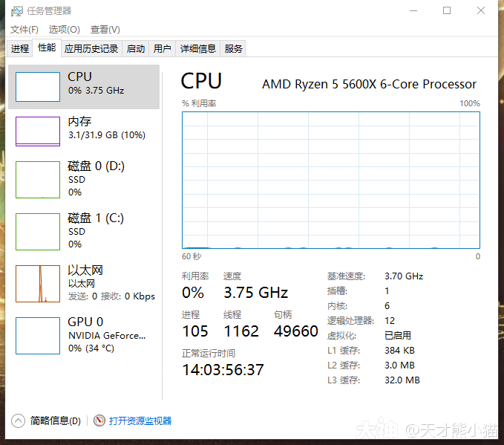Select the 以太网 network graph item

[x=38, y=284]
